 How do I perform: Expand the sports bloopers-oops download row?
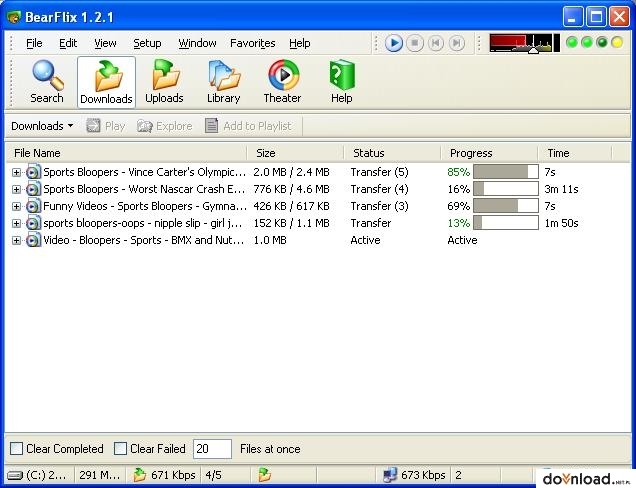click(x=16, y=224)
